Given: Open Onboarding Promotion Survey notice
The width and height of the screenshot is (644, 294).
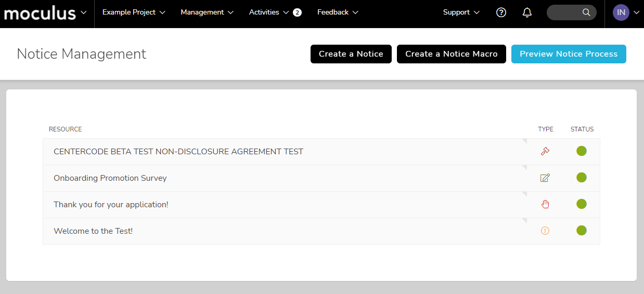Looking at the screenshot, I should pos(110,178).
